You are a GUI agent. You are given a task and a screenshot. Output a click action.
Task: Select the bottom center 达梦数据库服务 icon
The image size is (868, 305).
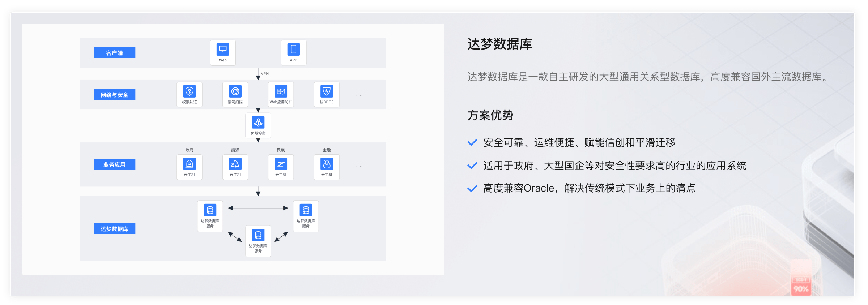point(258,235)
